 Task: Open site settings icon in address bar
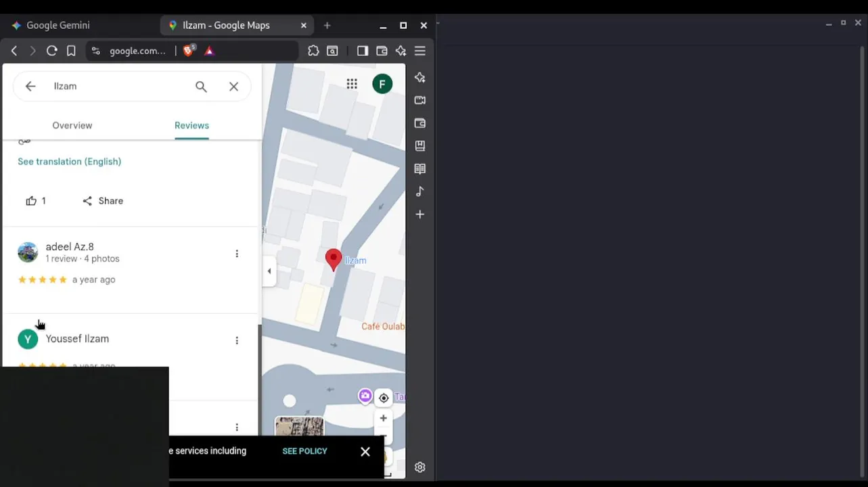pos(95,51)
